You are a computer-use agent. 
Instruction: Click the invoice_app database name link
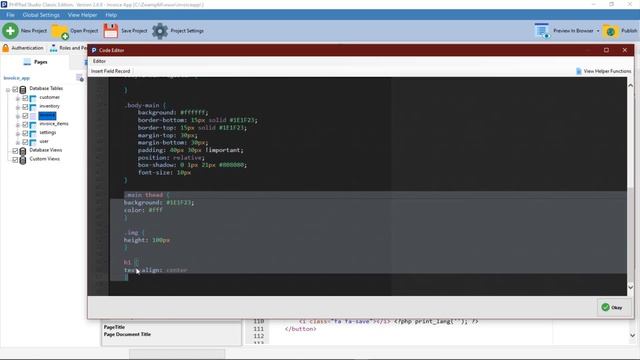point(17,78)
